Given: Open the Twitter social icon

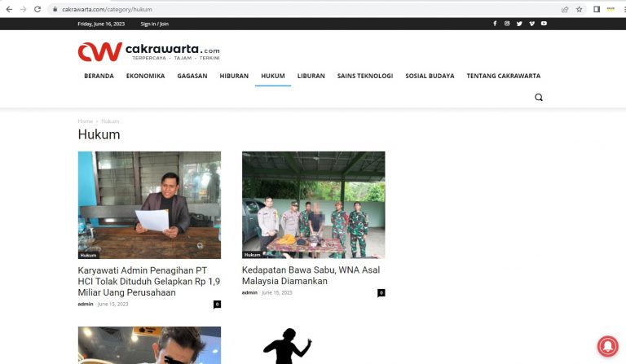Looking at the screenshot, I should 519,24.
